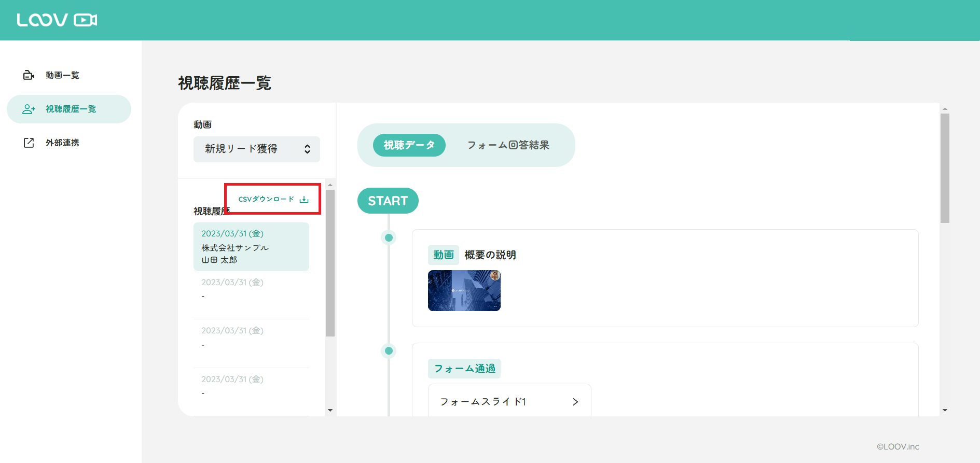
Task: Click the START badge
Action: click(x=388, y=201)
